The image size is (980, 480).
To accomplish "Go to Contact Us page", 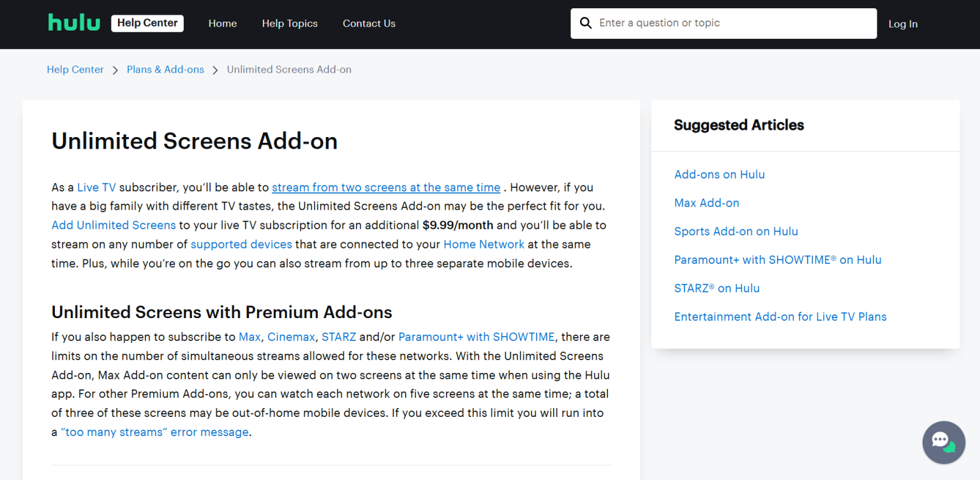I will tap(369, 24).
